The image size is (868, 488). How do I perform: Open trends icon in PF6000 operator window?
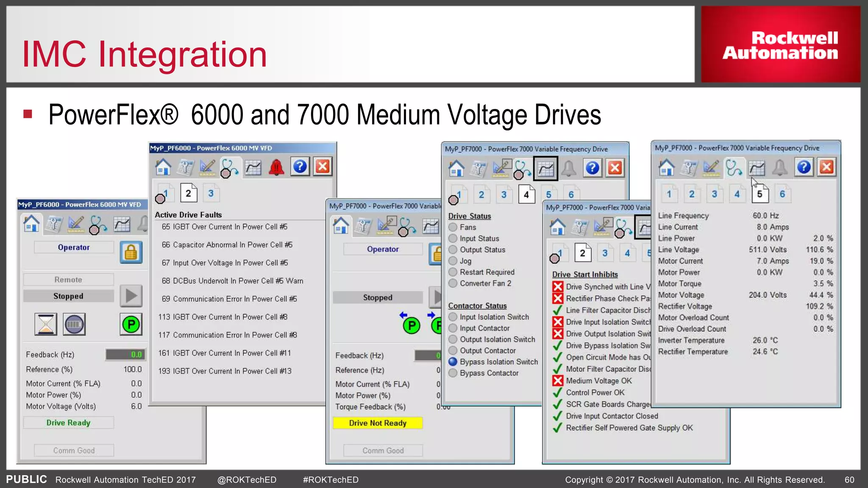pyautogui.click(x=122, y=224)
